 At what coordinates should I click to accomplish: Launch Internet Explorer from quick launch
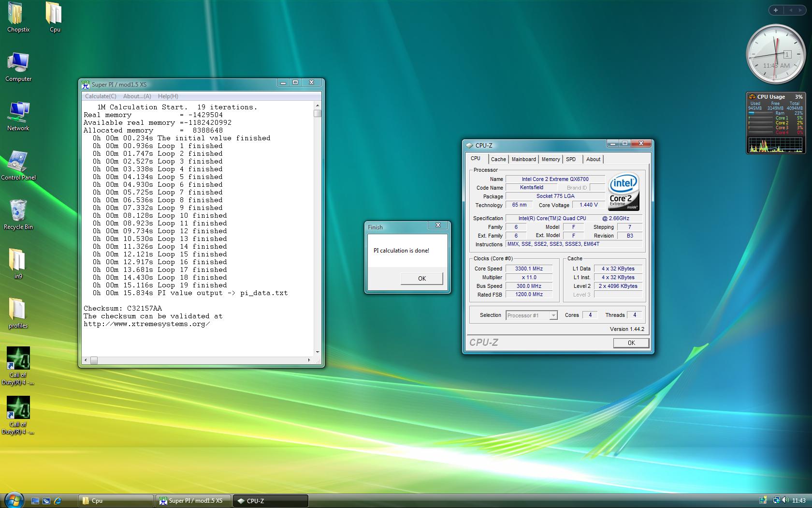[58, 501]
